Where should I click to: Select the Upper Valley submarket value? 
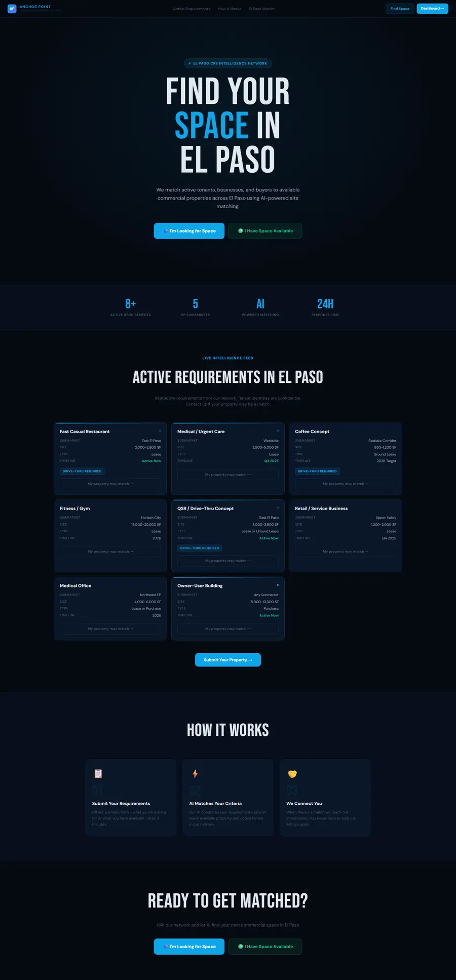point(386,518)
